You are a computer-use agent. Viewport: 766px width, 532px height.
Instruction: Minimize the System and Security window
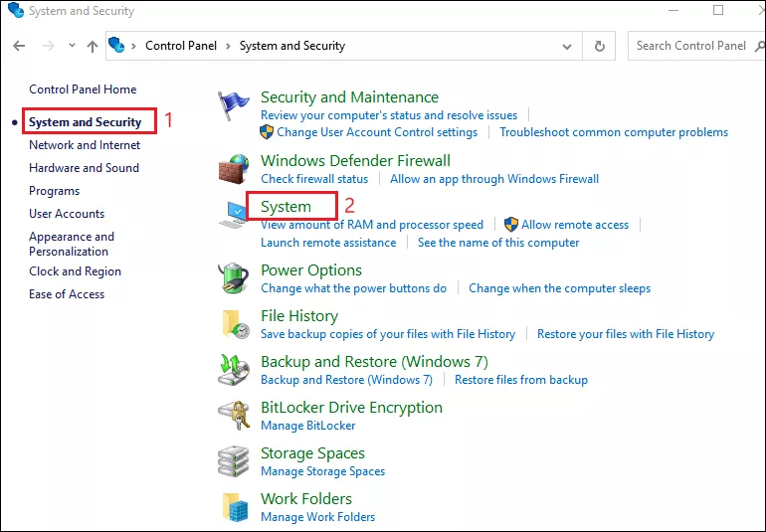pos(673,10)
